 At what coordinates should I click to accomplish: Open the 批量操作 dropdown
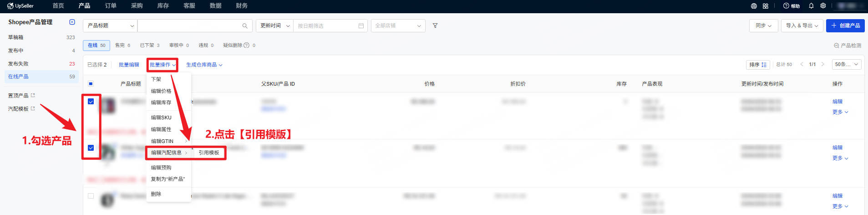tap(162, 65)
